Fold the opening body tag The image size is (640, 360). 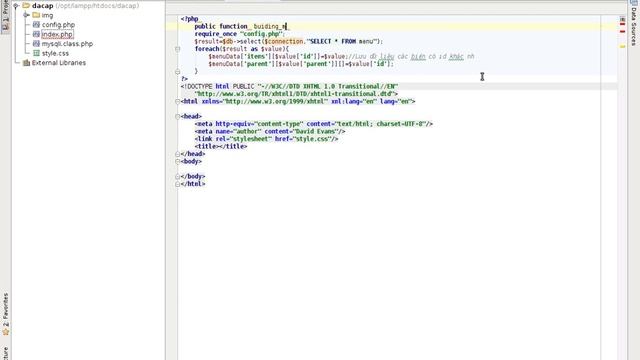coord(178,162)
